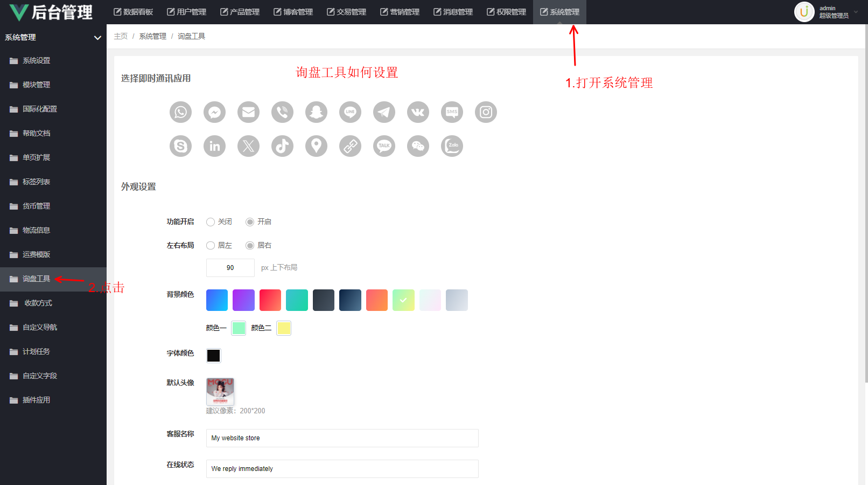Select the X (Twitter) icon
This screenshot has width=868, height=485.
coord(248,146)
